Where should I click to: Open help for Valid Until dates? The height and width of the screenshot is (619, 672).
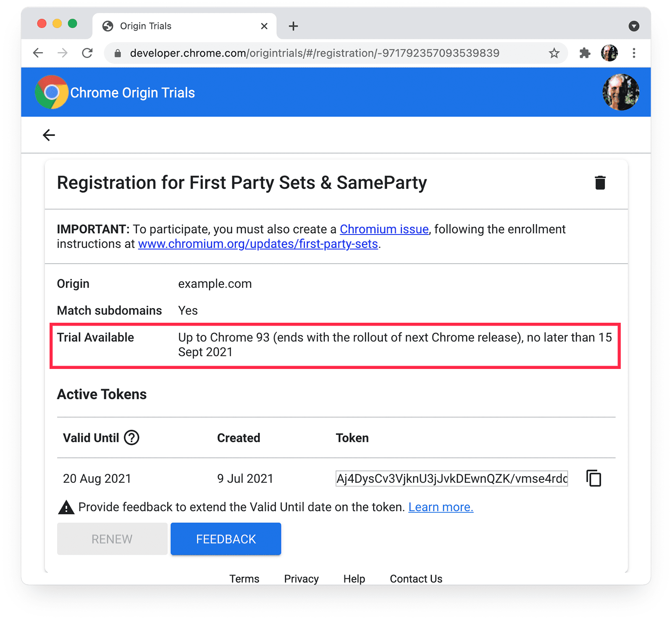pos(131,437)
